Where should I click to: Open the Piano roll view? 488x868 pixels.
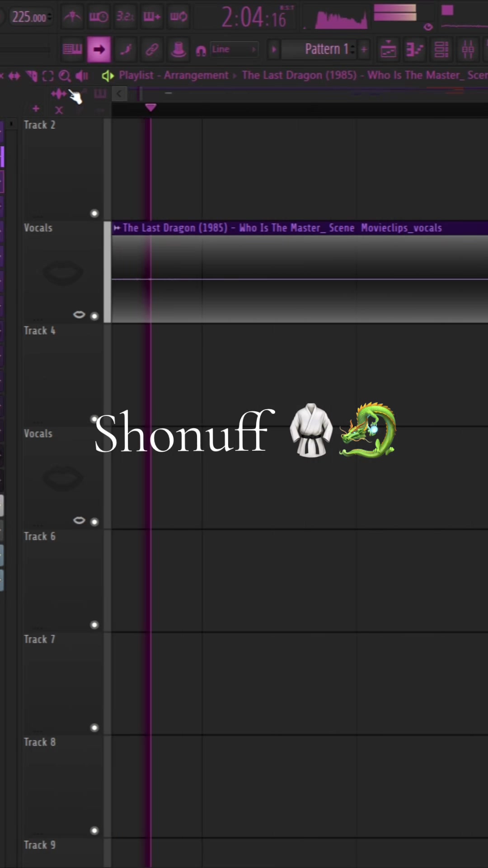pyautogui.click(x=414, y=49)
